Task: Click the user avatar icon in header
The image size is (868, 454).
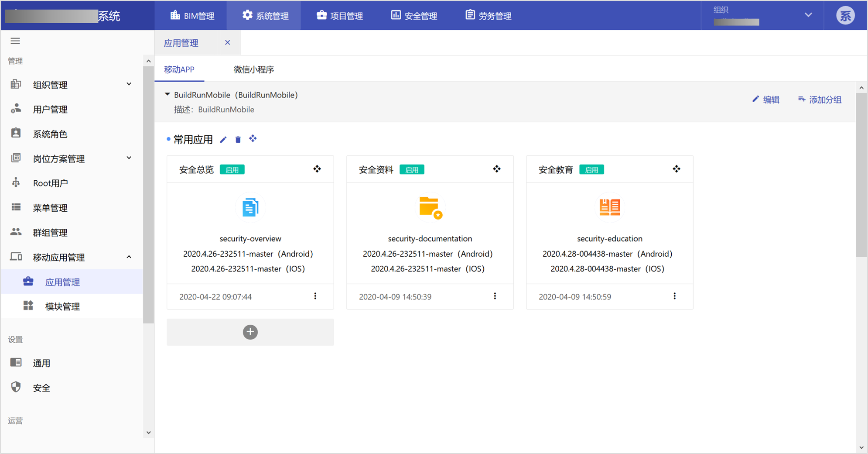Action: [845, 16]
